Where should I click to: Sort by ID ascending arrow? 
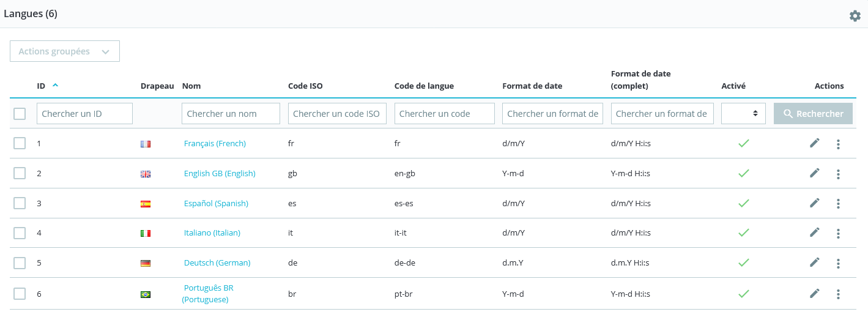56,86
